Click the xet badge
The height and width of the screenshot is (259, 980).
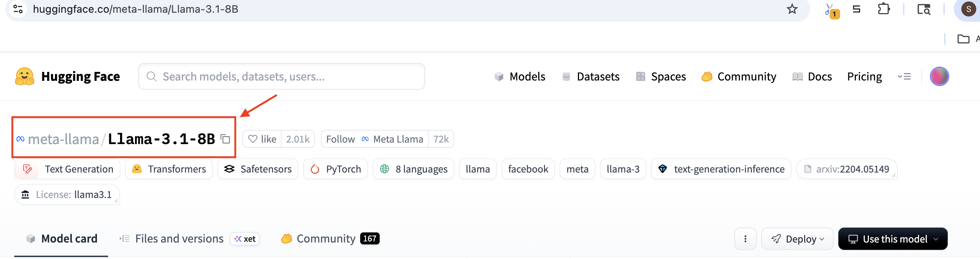[x=245, y=239]
